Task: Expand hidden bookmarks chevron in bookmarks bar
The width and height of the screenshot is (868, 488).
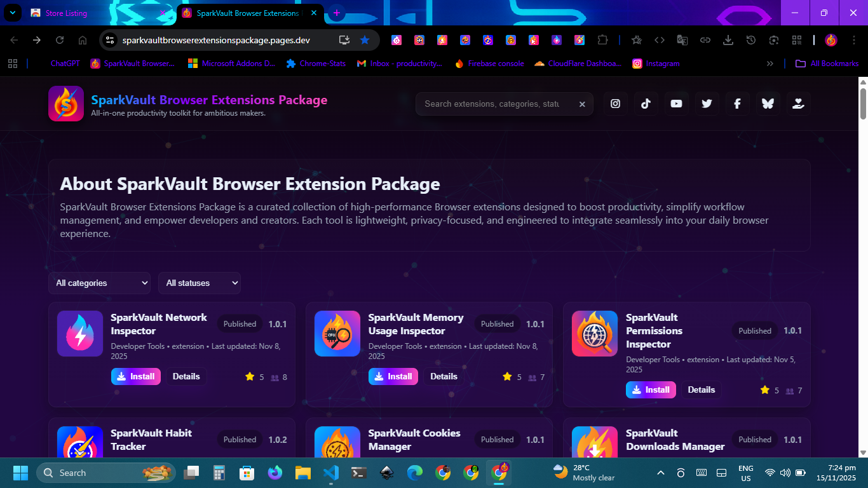Action: [770, 64]
